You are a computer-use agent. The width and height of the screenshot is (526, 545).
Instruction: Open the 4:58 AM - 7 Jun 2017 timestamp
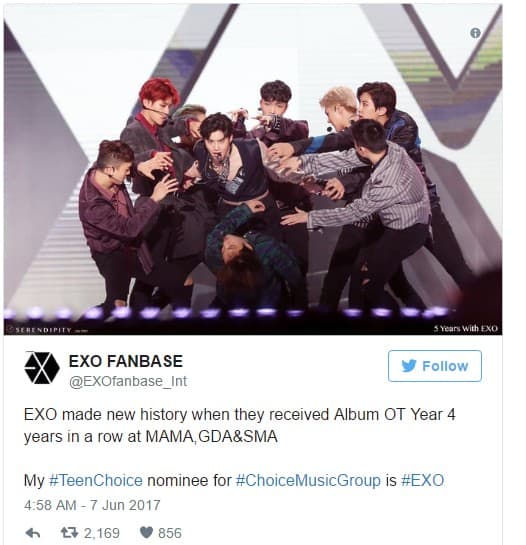point(92,505)
